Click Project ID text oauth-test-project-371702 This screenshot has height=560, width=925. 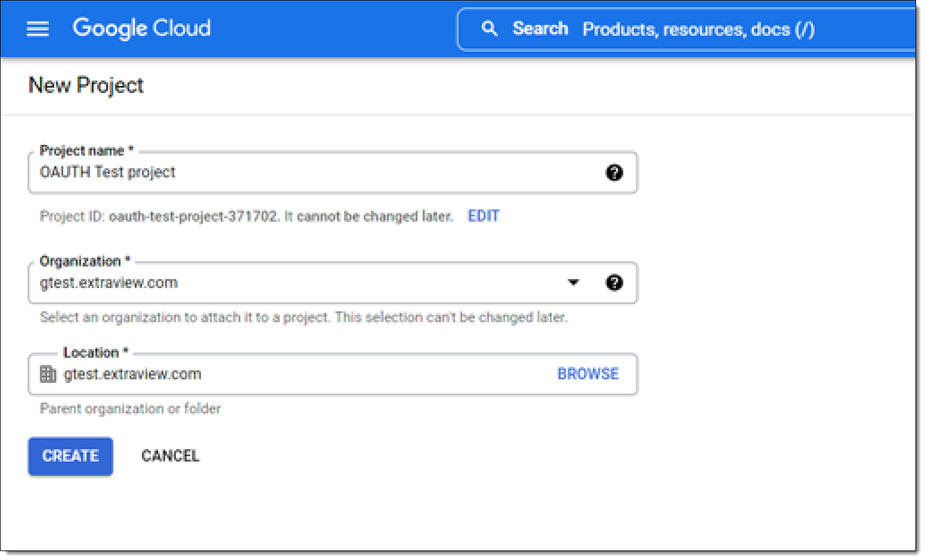[193, 216]
